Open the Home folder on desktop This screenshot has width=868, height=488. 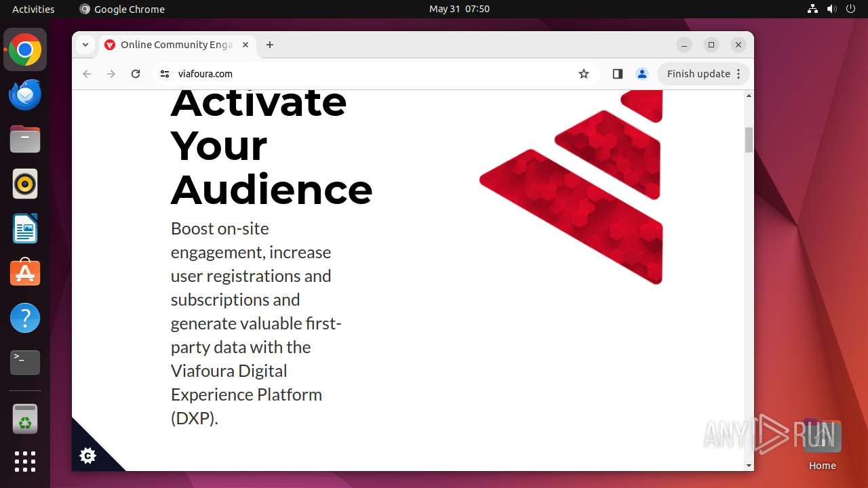(x=822, y=444)
